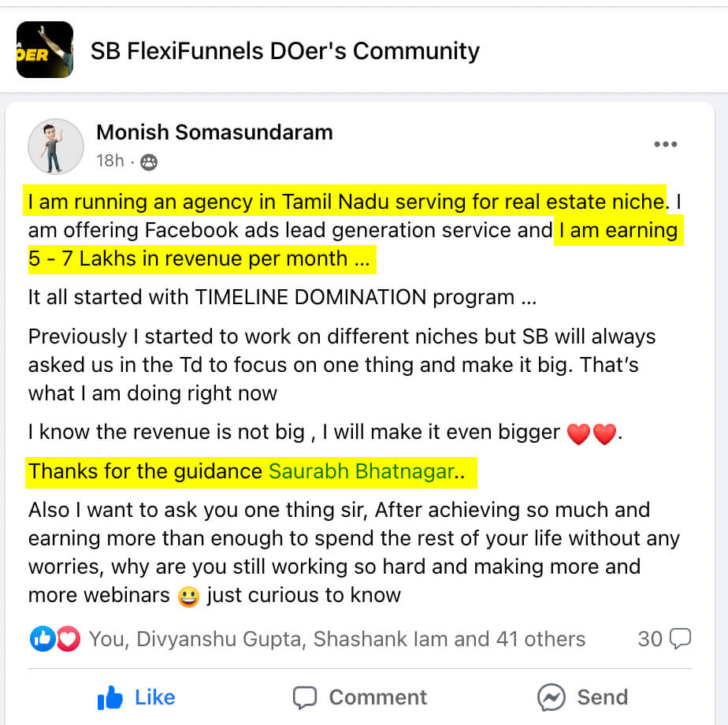Screen dimensions: 728x725
Task: Open the DOER group logo thumbnail
Action: pyautogui.click(x=45, y=50)
